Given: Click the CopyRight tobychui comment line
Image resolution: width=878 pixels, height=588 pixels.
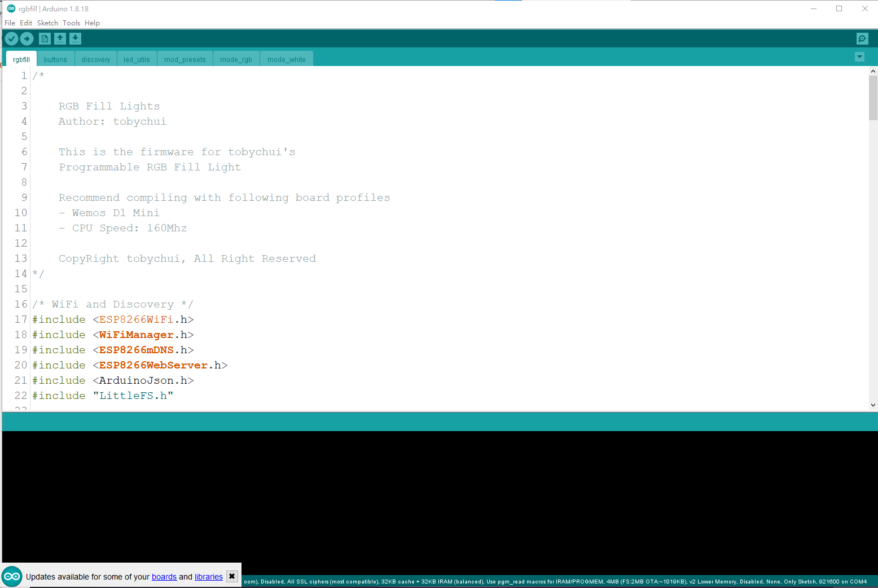Looking at the screenshot, I should click(x=187, y=258).
